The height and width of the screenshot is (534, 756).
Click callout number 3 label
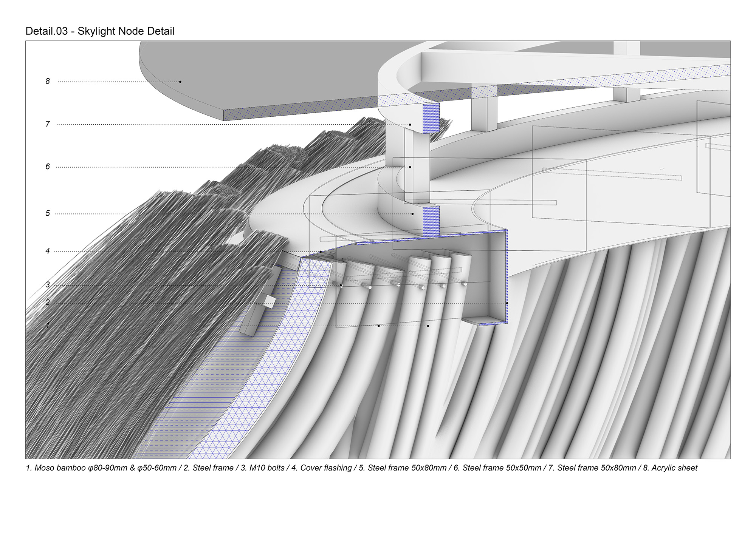pyautogui.click(x=48, y=285)
